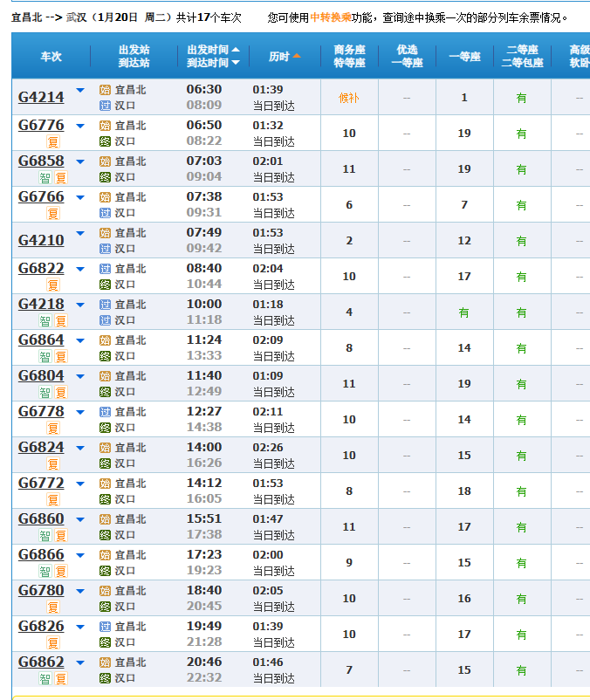The image size is (590, 700).
Task: Select G4218 first class 有 availability cell
Action: (464, 312)
